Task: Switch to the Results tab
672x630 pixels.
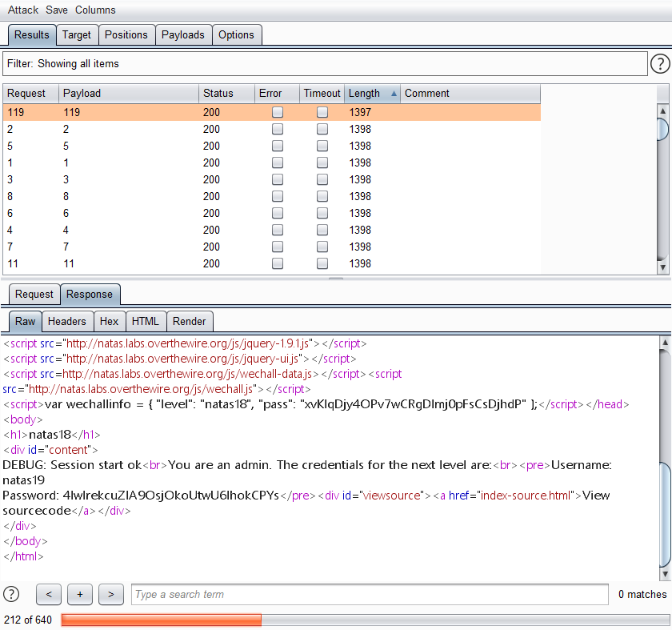Action: click(x=32, y=34)
